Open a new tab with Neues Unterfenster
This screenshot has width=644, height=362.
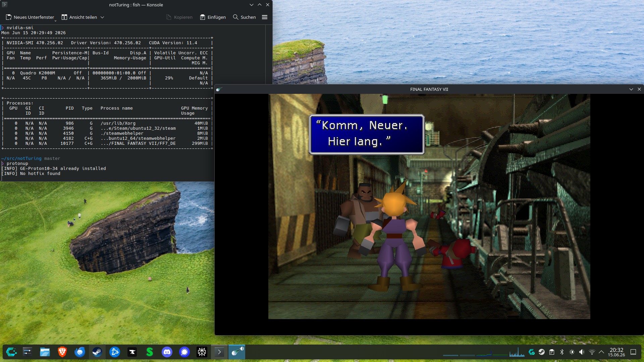click(x=30, y=17)
